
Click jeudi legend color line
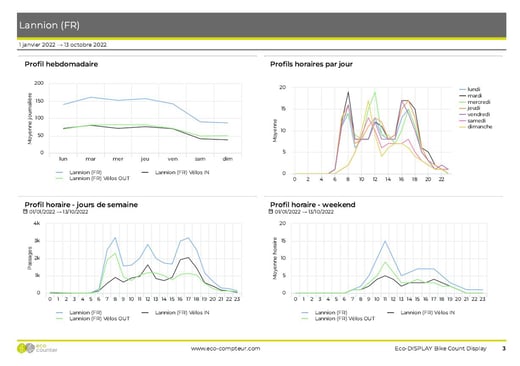[462, 108]
